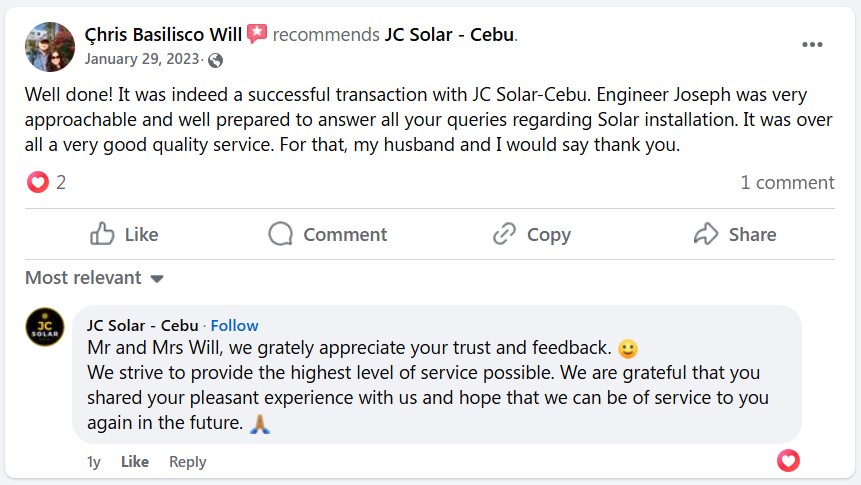The image size is (861, 485).
Task: Click the Comment speech bubble icon
Action: 281,234
